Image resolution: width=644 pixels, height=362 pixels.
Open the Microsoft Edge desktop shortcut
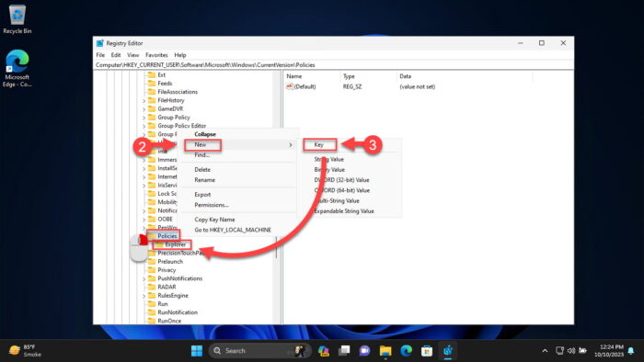(x=17, y=68)
